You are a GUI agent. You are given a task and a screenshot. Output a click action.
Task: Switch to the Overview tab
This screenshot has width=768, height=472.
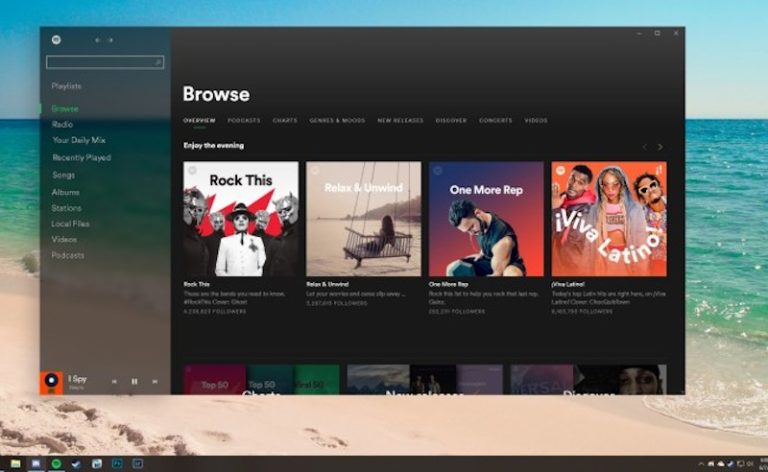tap(199, 120)
